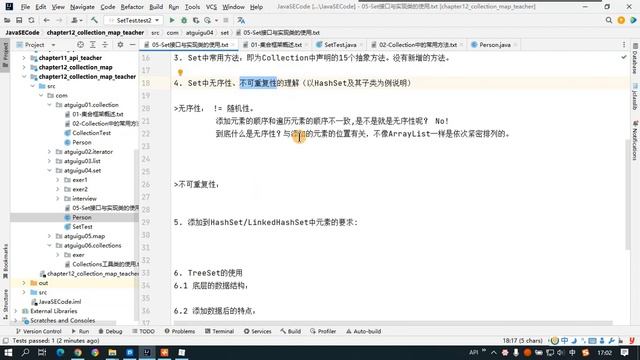Open the translate icon in toolbar

click(241, 20)
